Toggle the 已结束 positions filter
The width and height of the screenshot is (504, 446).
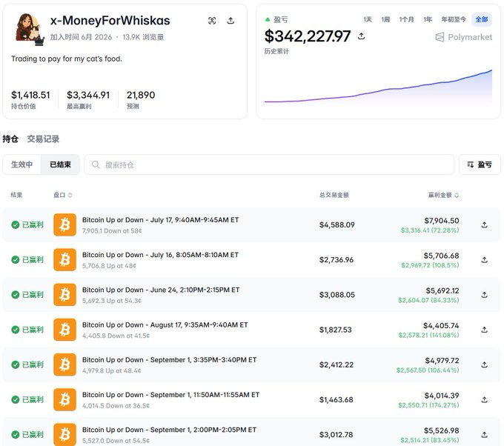[60, 164]
